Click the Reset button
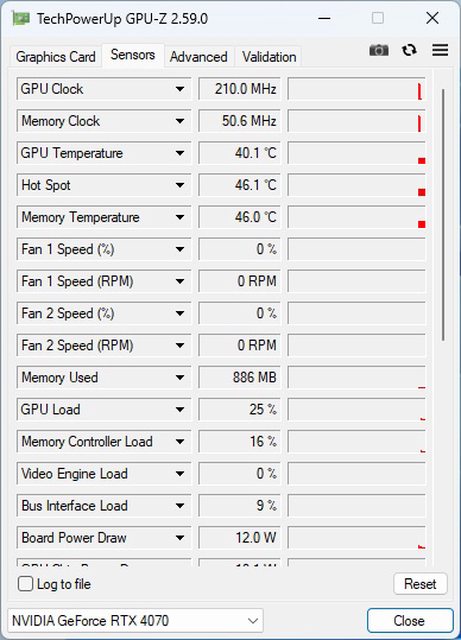 (x=420, y=584)
